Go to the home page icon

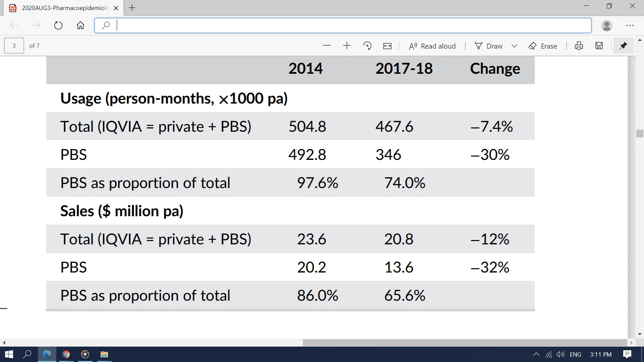(x=80, y=25)
